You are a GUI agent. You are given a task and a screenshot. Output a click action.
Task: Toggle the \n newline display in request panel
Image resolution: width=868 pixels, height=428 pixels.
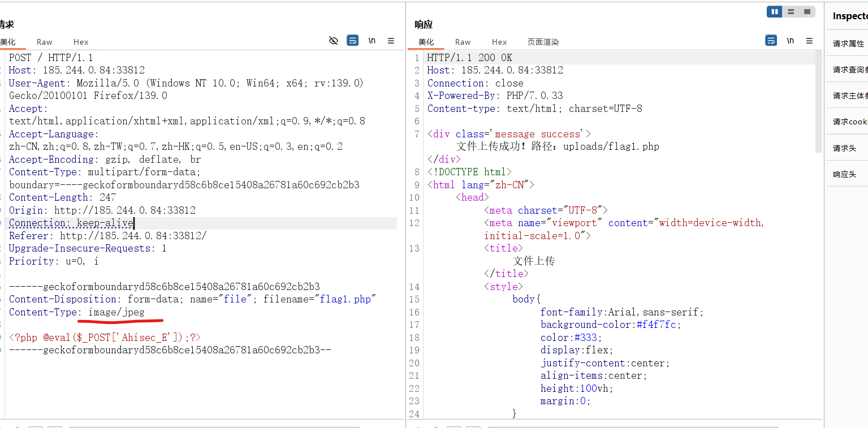coord(372,41)
